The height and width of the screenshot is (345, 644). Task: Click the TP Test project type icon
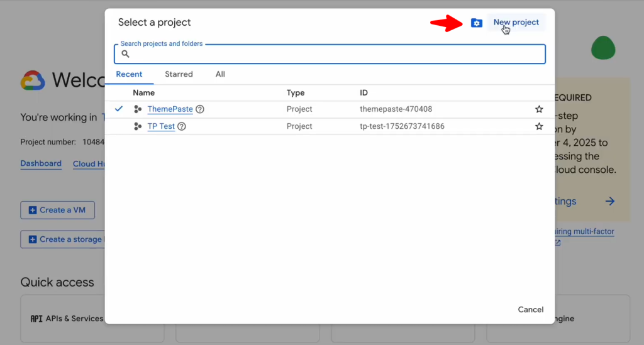(138, 126)
